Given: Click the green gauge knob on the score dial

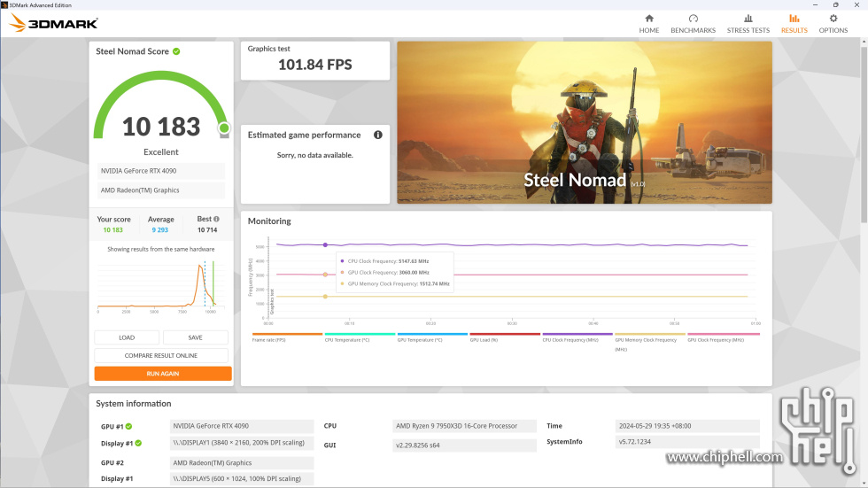Looking at the screenshot, I should (224, 128).
